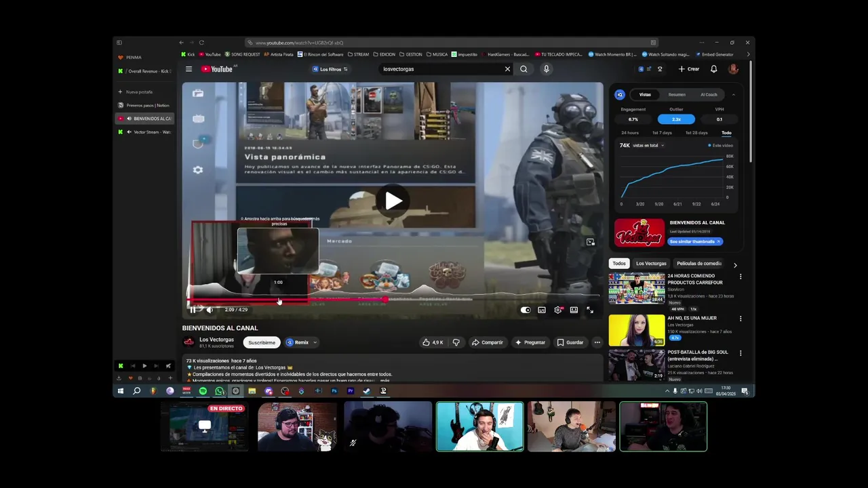Click the Preguntar button
The height and width of the screenshot is (488, 868).
530,342
